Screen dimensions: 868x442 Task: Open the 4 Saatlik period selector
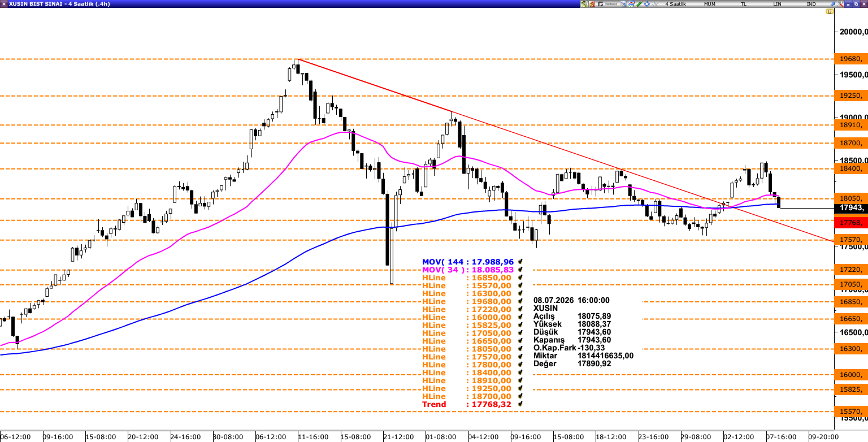coord(675,4)
